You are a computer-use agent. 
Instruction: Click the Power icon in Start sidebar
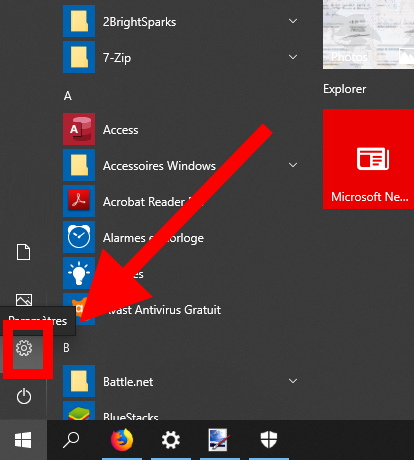pos(24,397)
